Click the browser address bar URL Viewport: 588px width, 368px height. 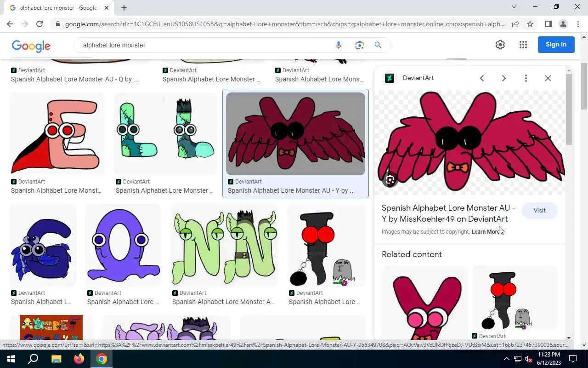(285, 24)
